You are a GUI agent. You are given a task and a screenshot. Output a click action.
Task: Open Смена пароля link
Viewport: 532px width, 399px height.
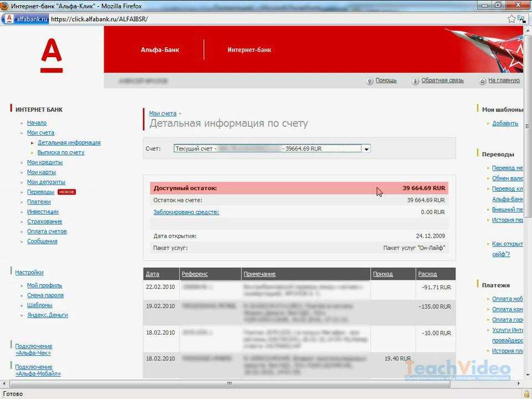tap(45, 295)
